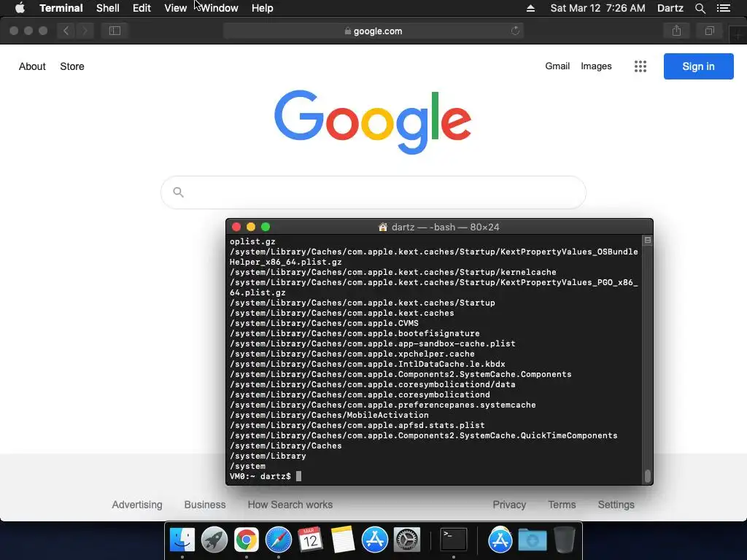The height and width of the screenshot is (560, 747).
Task: Open the Shell menu
Action: [108, 8]
